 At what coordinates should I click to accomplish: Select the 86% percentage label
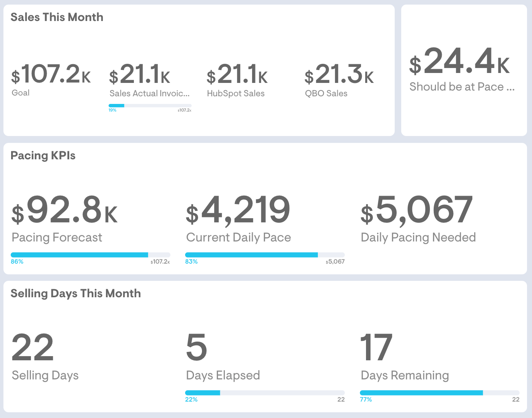[x=17, y=262]
